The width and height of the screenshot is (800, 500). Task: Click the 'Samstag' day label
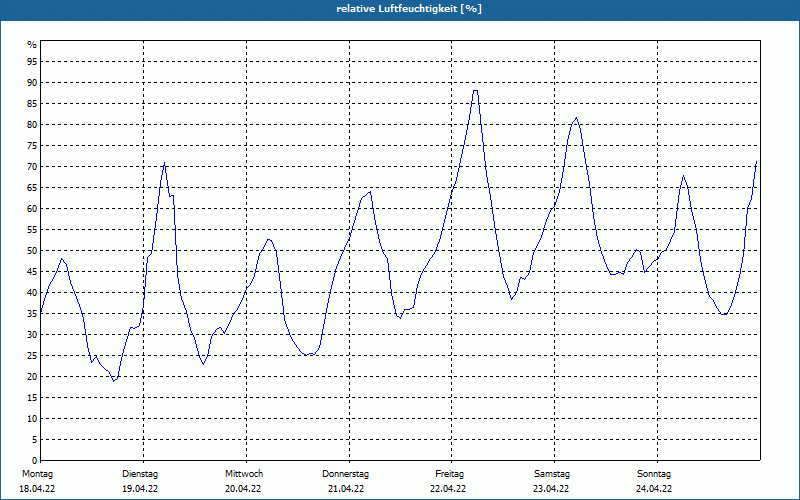(x=552, y=474)
